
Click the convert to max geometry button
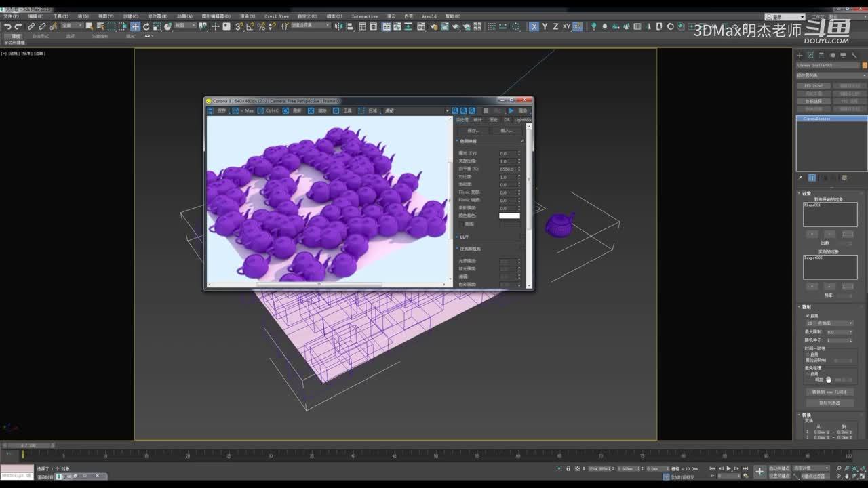829,392
